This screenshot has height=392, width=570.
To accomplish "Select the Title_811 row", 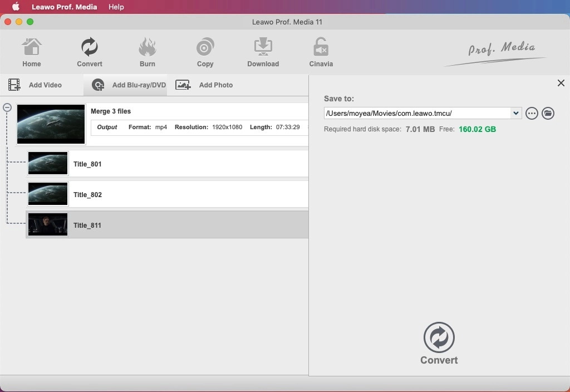I will point(167,225).
